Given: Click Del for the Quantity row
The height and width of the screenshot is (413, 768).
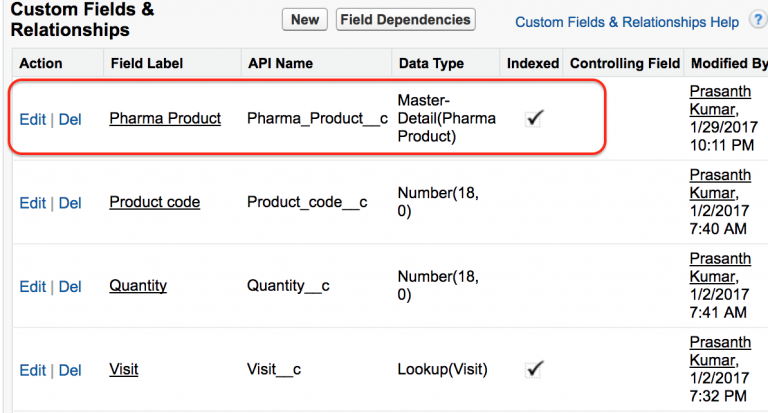Looking at the screenshot, I should click(x=70, y=287).
